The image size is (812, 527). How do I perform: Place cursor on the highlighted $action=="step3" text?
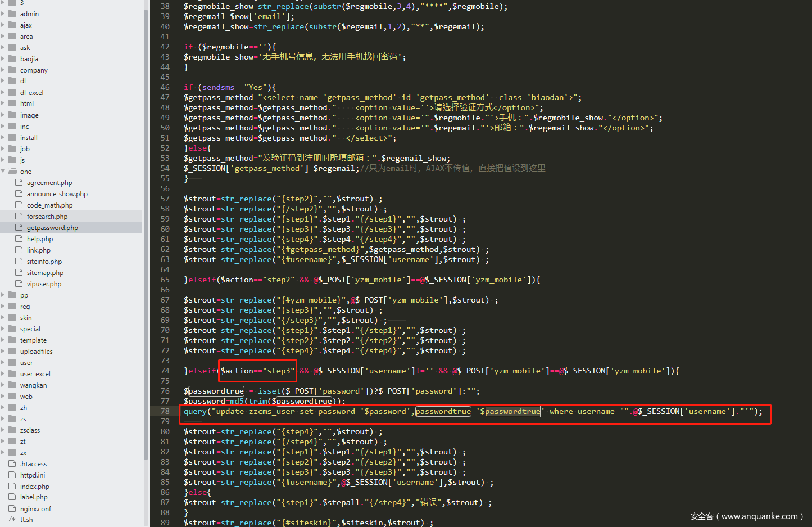(x=257, y=371)
